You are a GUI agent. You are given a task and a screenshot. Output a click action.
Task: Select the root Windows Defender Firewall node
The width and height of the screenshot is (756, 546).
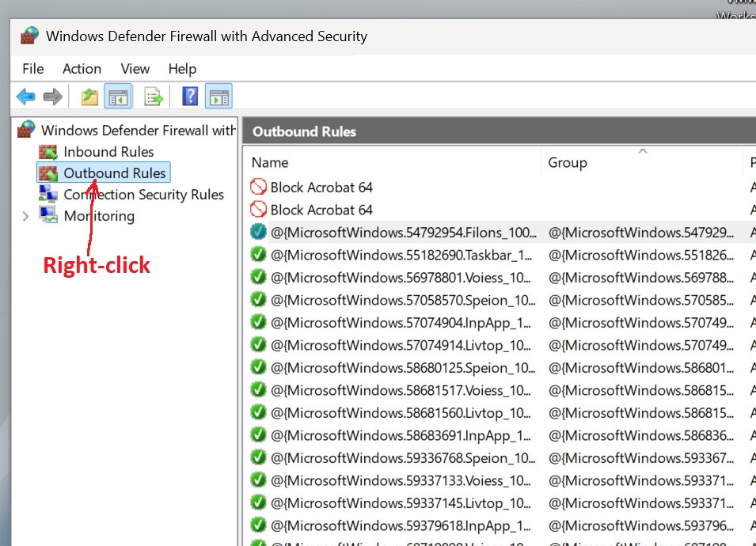coord(139,130)
